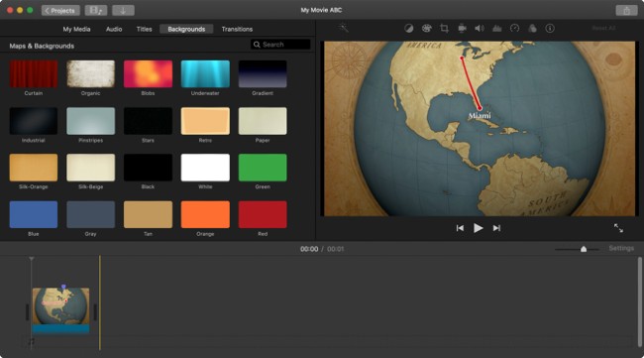Choose the Green background swatch
This screenshot has width=644, height=358.
[x=263, y=168]
